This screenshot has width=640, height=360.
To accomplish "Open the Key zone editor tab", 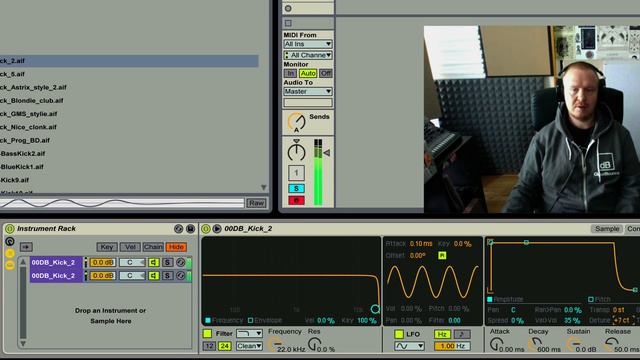I will tap(107, 247).
